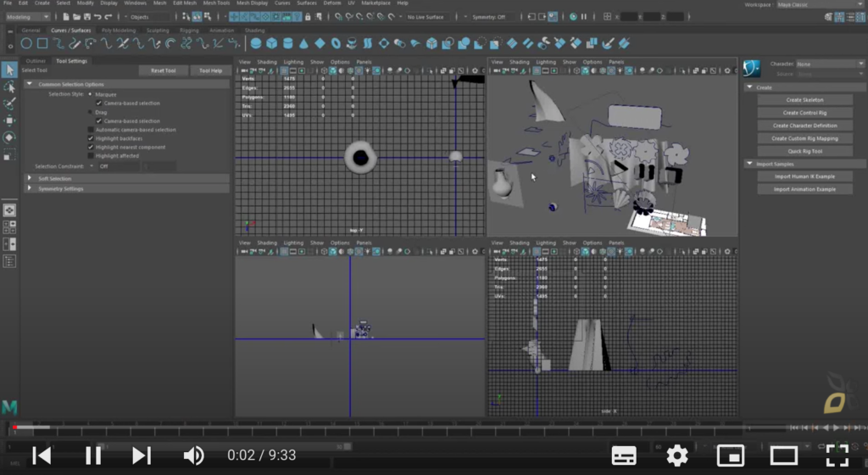Toggle Highlight backfaces checkbox

[x=91, y=138]
